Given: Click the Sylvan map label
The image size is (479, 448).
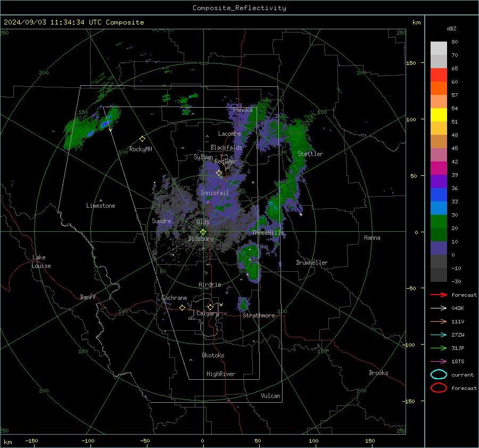Looking at the screenshot, I should (x=203, y=157).
